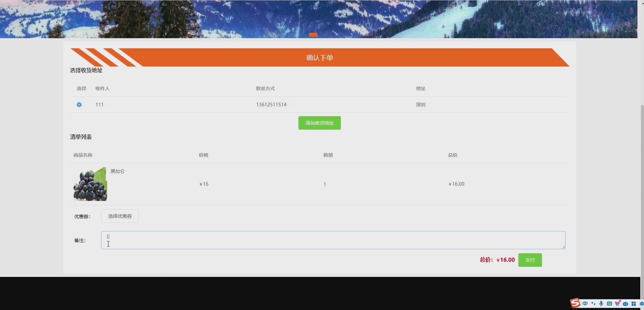Open the soft keyboard icon in IME bar
Image resolution: width=644 pixels, height=310 pixels.
tap(609, 304)
